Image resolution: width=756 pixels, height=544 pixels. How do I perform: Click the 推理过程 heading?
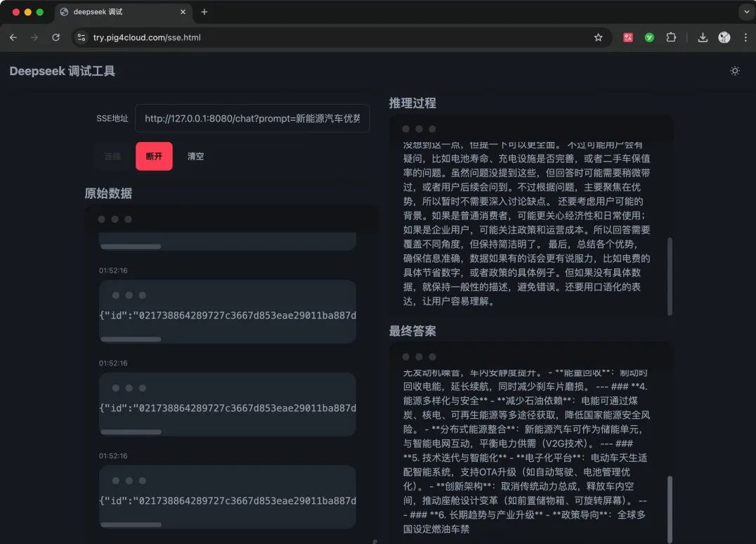point(412,103)
